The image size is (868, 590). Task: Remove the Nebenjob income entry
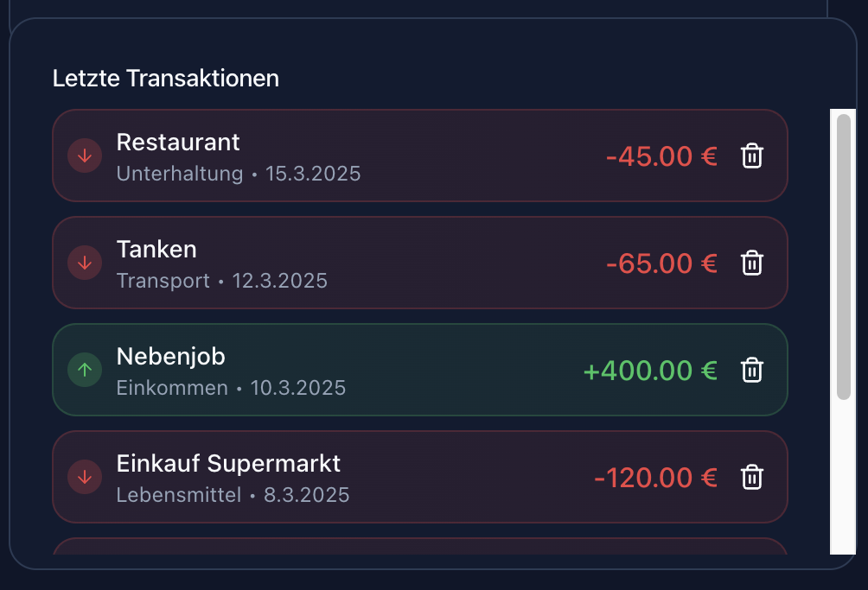[x=752, y=371]
